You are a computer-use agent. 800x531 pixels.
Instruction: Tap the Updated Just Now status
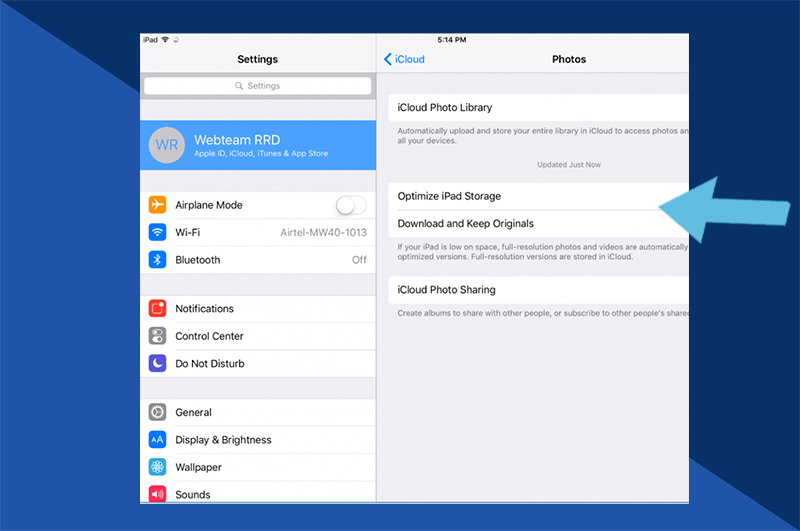(x=569, y=165)
